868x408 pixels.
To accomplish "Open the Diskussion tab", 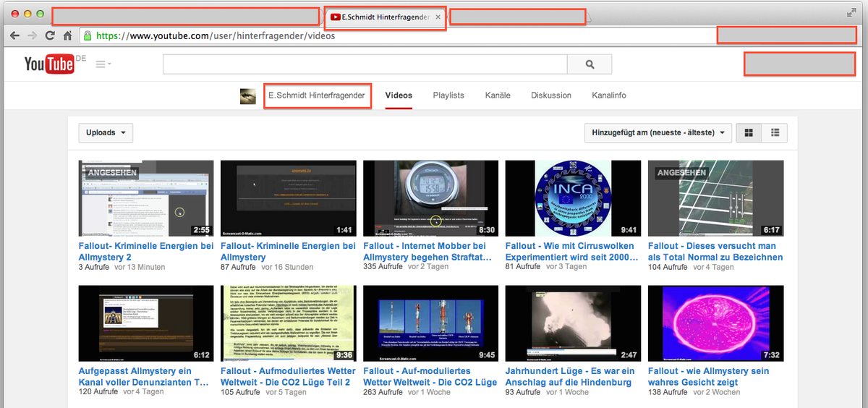I will tap(551, 95).
